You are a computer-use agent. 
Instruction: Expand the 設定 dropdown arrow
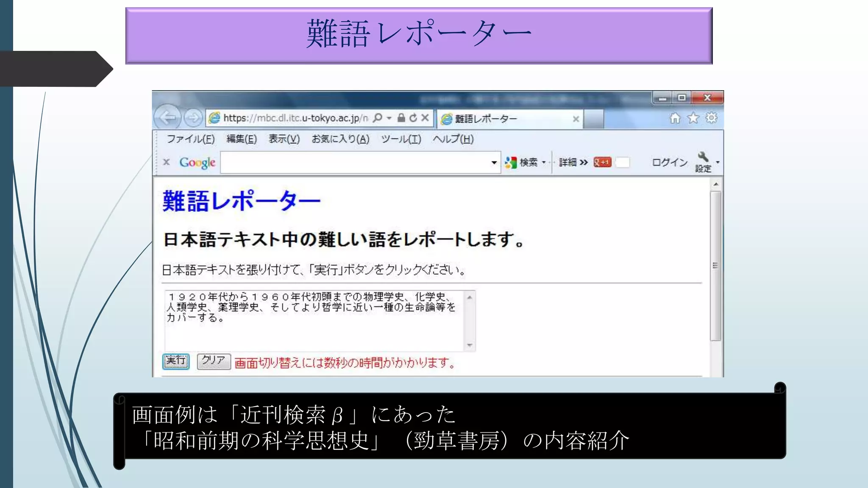coord(718,162)
